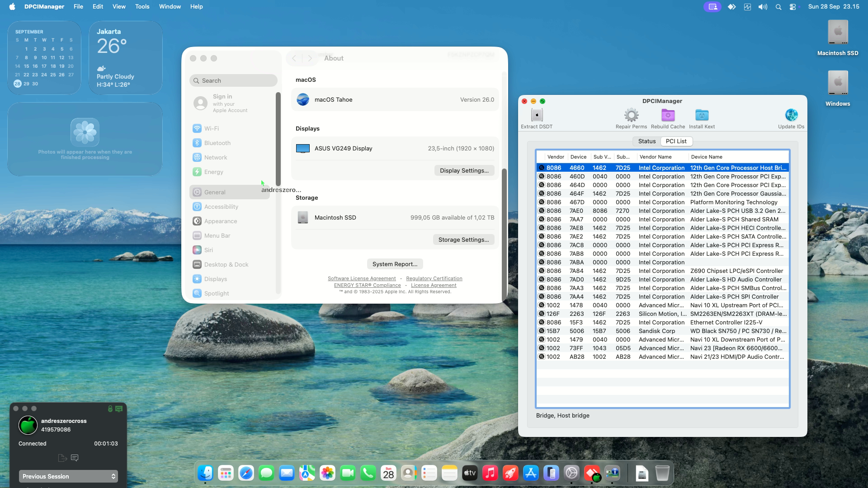Viewport: 868px width, 488px height.
Task: Open Spotlight settings in sidebar
Action: point(231,294)
